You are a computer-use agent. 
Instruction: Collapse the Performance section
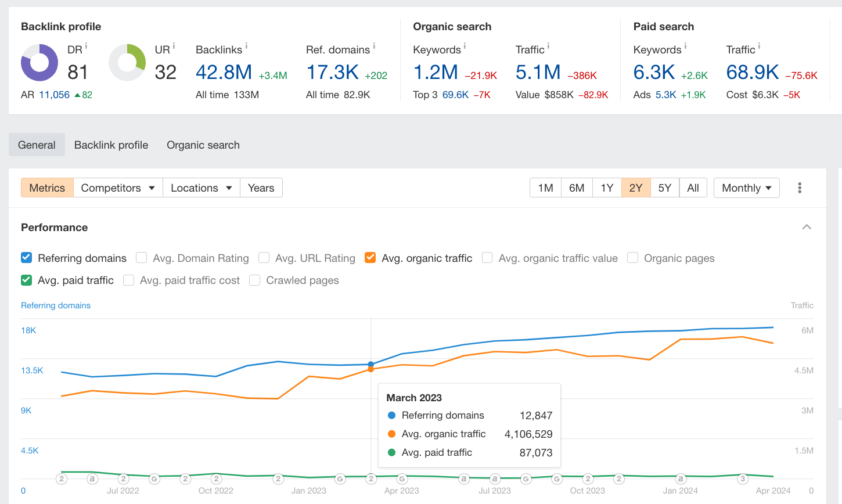(807, 227)
